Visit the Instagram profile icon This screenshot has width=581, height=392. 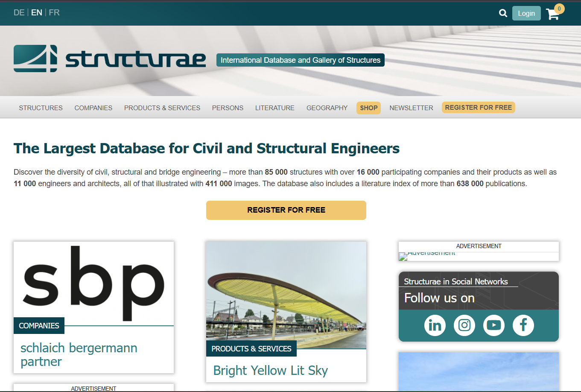point(464,325)
